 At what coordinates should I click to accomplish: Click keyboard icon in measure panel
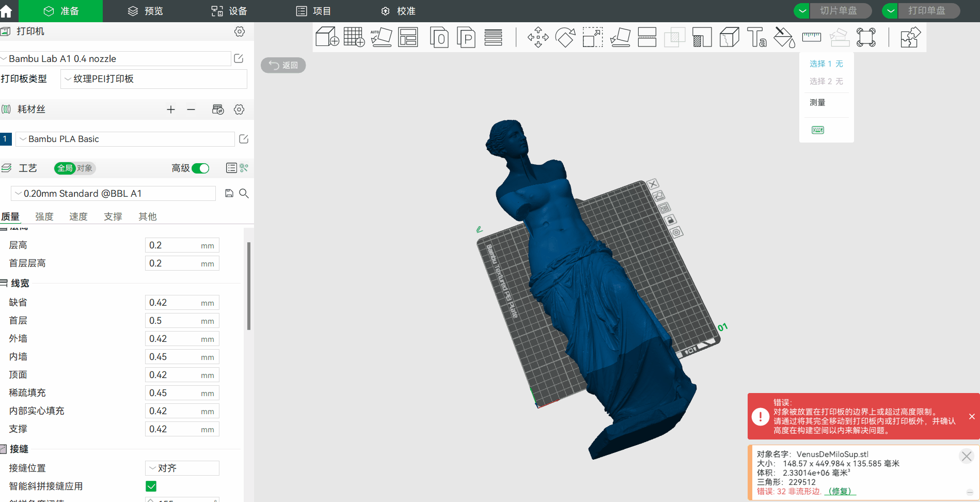pyautogui.click(x=818, y=130)
